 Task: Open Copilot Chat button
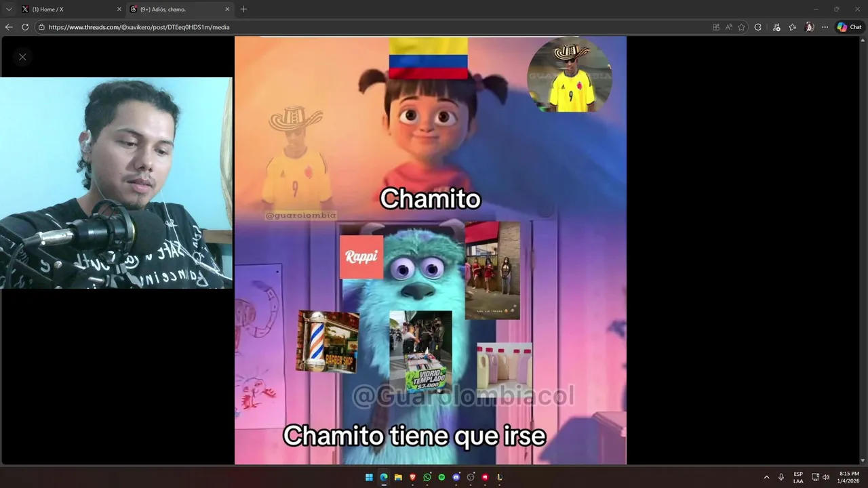pyautogui.click(x=849, y=27)
